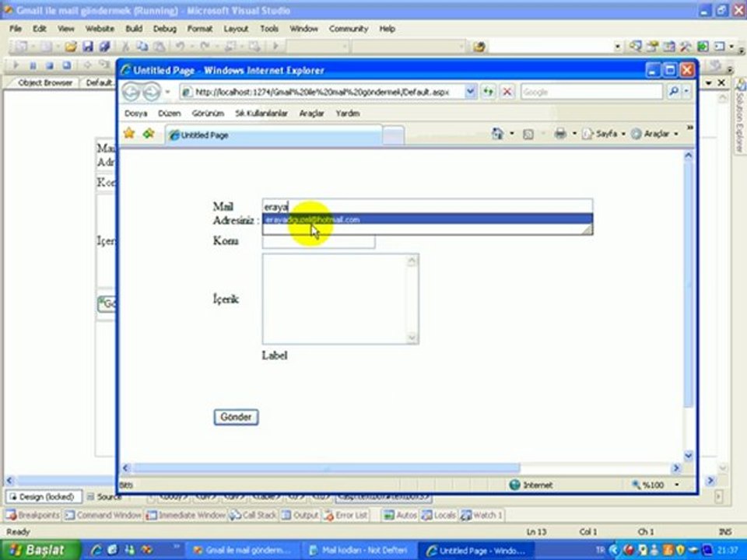Click the search magnifier icon in Internet Explorer
747x560 pixels.
point(673,92)
